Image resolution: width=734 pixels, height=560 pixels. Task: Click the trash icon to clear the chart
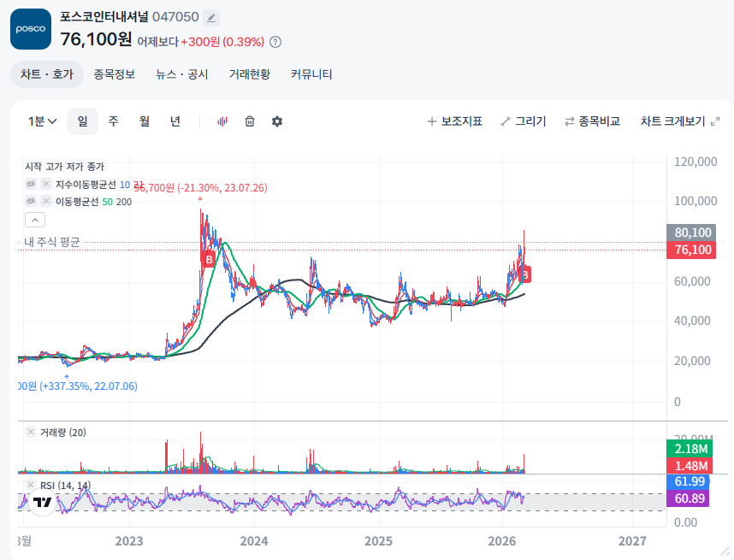(x=250, y=121)
